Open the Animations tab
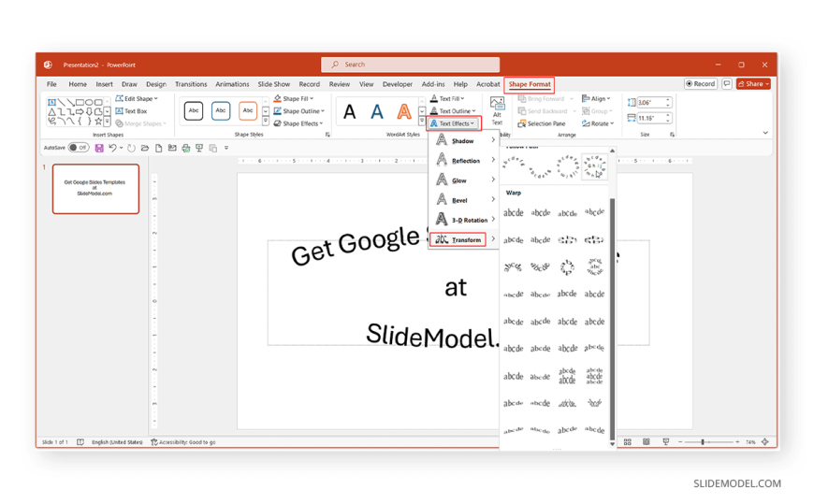The height and width of the screenshot is (504, 814). point(232,84)
